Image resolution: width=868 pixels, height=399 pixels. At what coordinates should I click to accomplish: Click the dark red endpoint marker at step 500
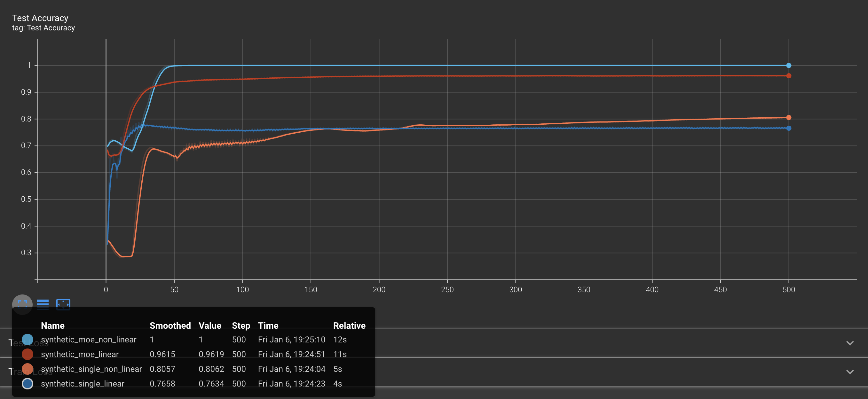click(x=789, y=76)
